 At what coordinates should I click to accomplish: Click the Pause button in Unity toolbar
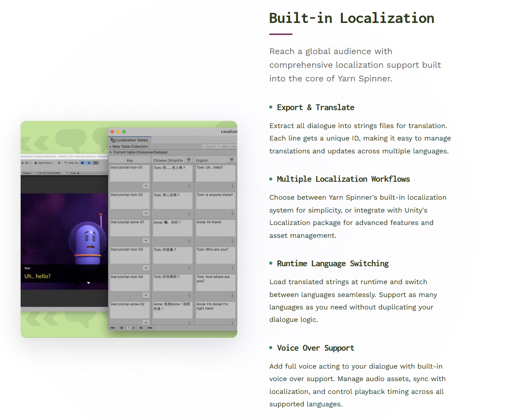coord(89,163)
